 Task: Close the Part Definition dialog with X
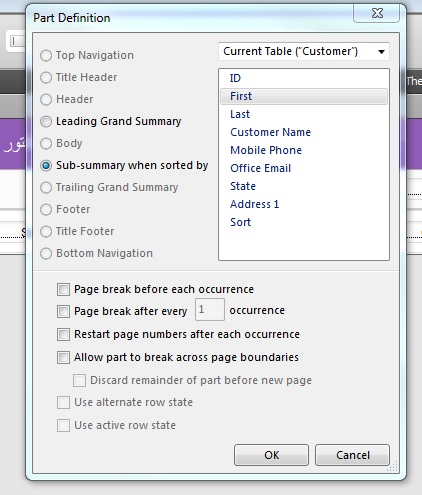(x=377, y=14)
